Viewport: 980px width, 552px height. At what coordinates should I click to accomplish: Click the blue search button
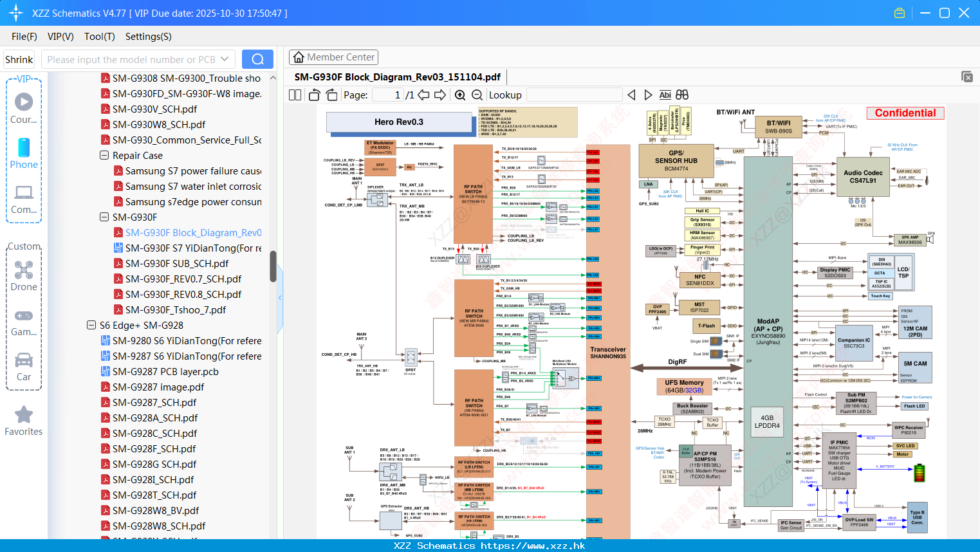257,59
